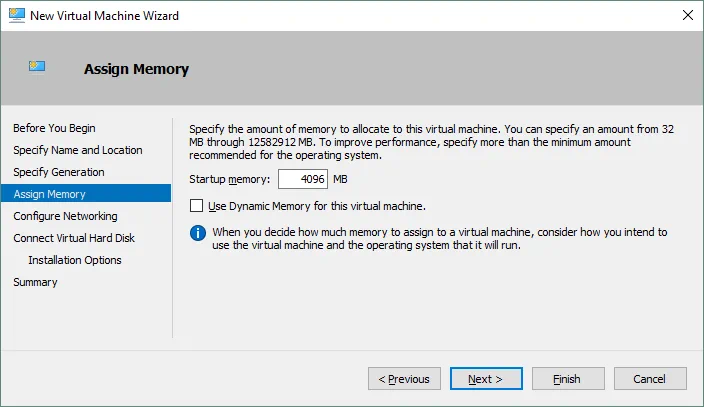Select the Installation Options sub-step
The image size is (704, 407).
click(75, 260)
